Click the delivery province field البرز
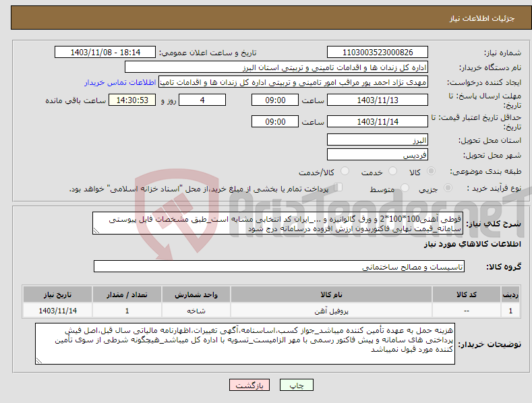This screenshot has width=532, height=403. [x=378, y=139]
